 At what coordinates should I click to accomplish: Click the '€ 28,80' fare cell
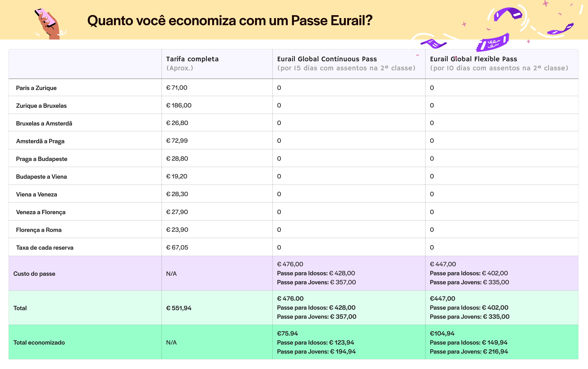[177, 159]
